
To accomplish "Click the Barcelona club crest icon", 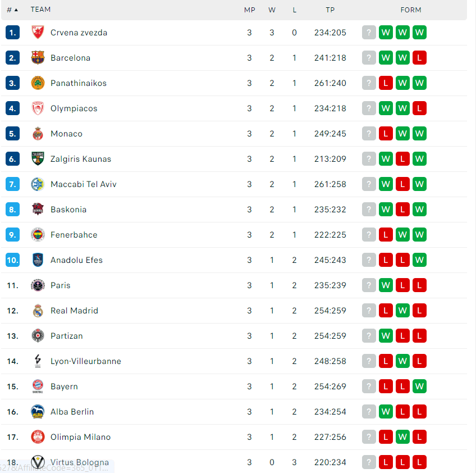I will [38, 58].
